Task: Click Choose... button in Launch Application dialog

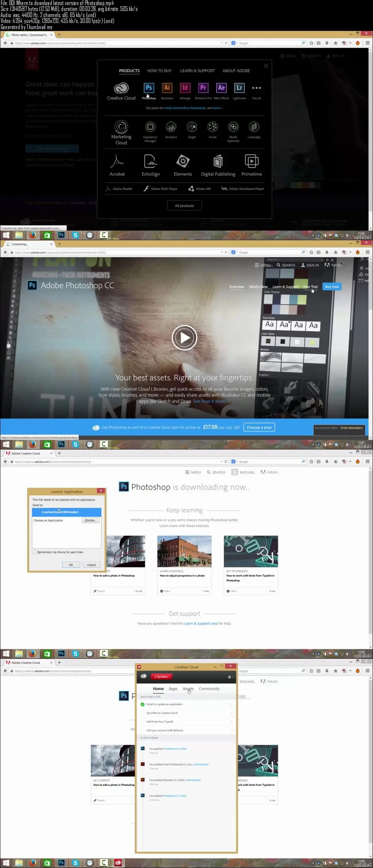Action: click(x=90, y=520)
